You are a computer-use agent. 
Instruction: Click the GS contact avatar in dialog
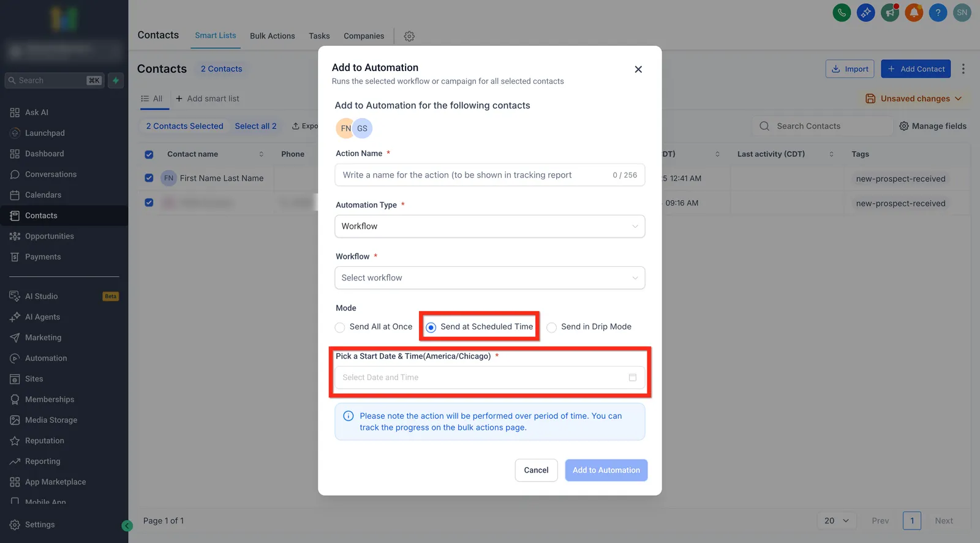point(363,129)
